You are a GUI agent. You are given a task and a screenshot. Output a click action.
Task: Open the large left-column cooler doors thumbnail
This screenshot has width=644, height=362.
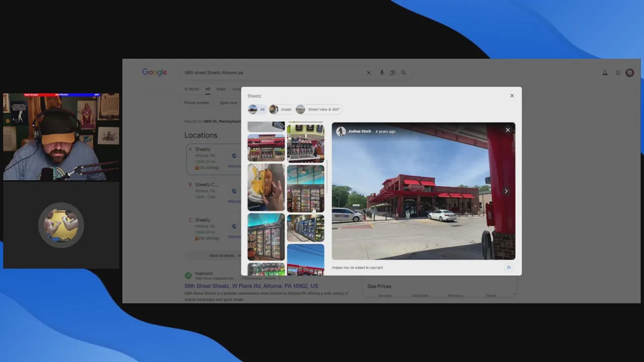click(x=266, y=237)
